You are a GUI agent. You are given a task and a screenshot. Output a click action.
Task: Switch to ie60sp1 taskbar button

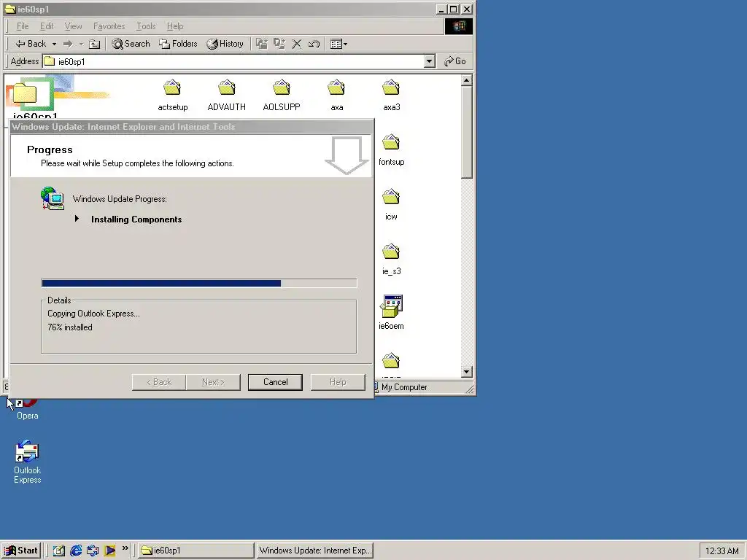click(x=196, y=551)
